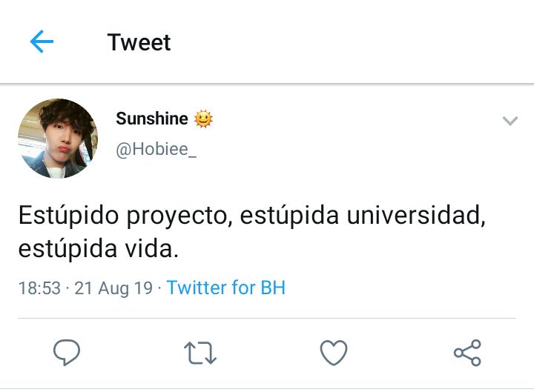Viewport: 534px width, 392px height.
Task: Open the profile via Sunshine display name
Action: click(x=152, y=119)
